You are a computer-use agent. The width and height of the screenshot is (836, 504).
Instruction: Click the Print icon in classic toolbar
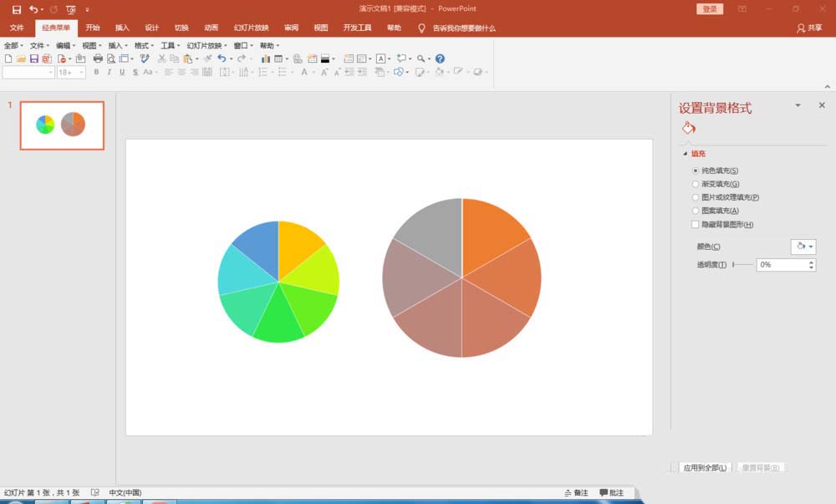[x=98, y=59]
